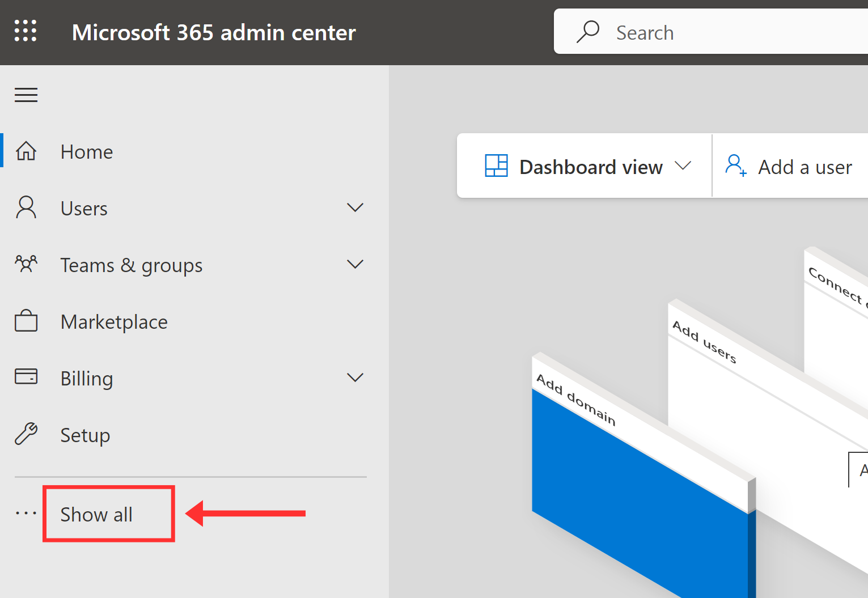
Task: Expand the Billing section chevron
Action: point(355,378)
